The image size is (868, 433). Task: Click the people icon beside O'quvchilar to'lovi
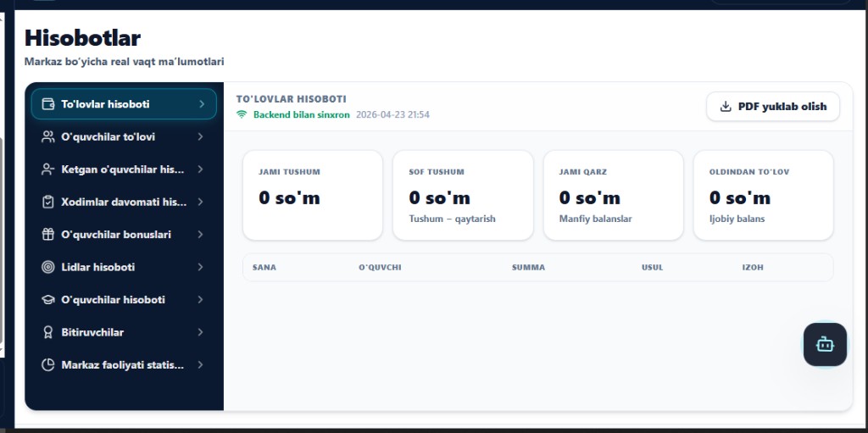(48, 136)
